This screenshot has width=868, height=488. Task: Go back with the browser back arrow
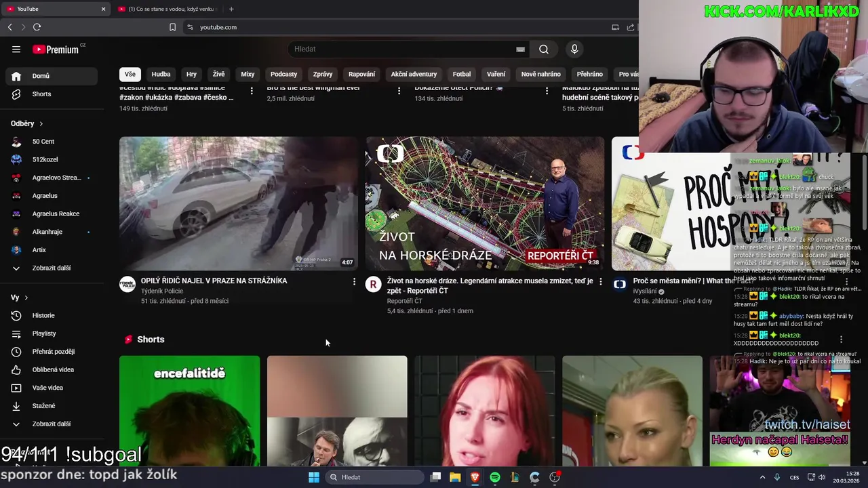[x=9, y=27]
